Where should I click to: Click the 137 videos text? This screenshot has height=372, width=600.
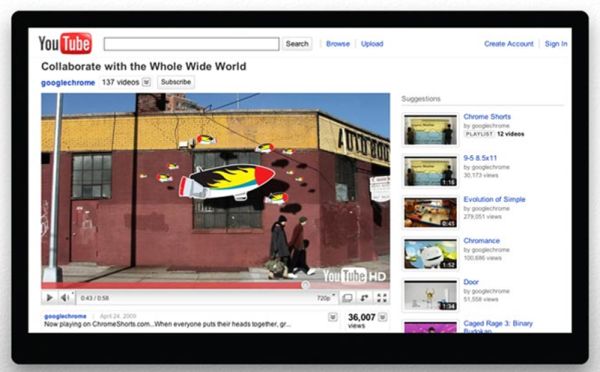(121, 82)
